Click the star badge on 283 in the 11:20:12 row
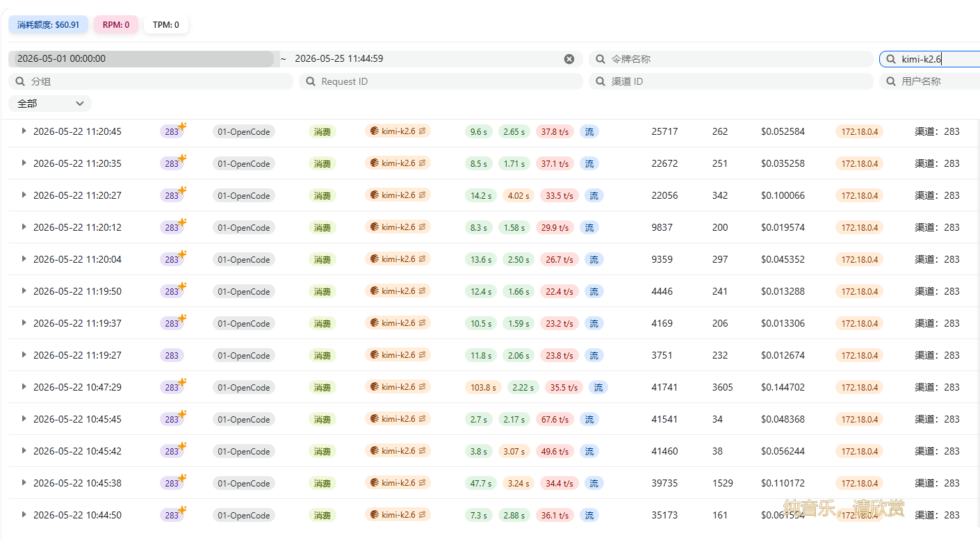 coord(182,222)
